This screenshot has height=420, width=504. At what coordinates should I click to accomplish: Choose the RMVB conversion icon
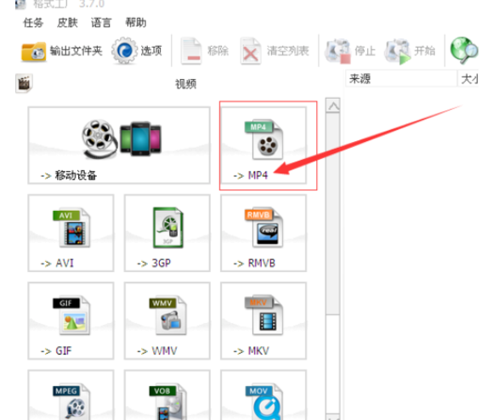pos(263,228)
